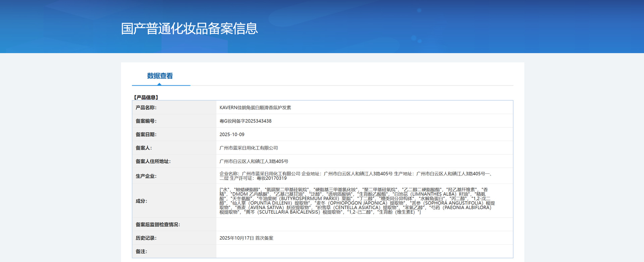Screen dimensions: 644x262
Task: Click the 历史记录 row label
Action: [x=146, y=238]
